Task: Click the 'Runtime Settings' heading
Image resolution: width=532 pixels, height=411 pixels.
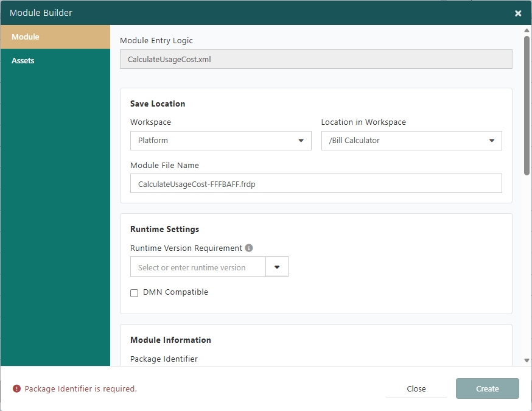Action: [x=164, y=229]
